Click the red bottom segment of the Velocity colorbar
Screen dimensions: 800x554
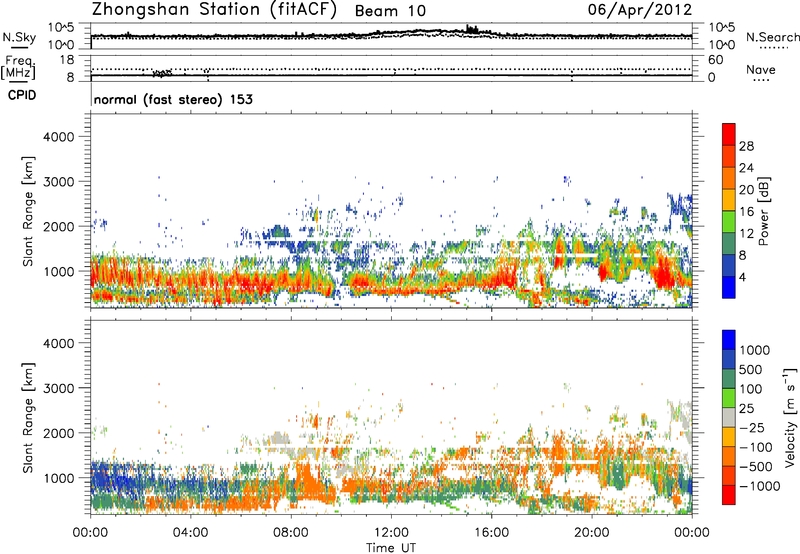tap(729, 495)
